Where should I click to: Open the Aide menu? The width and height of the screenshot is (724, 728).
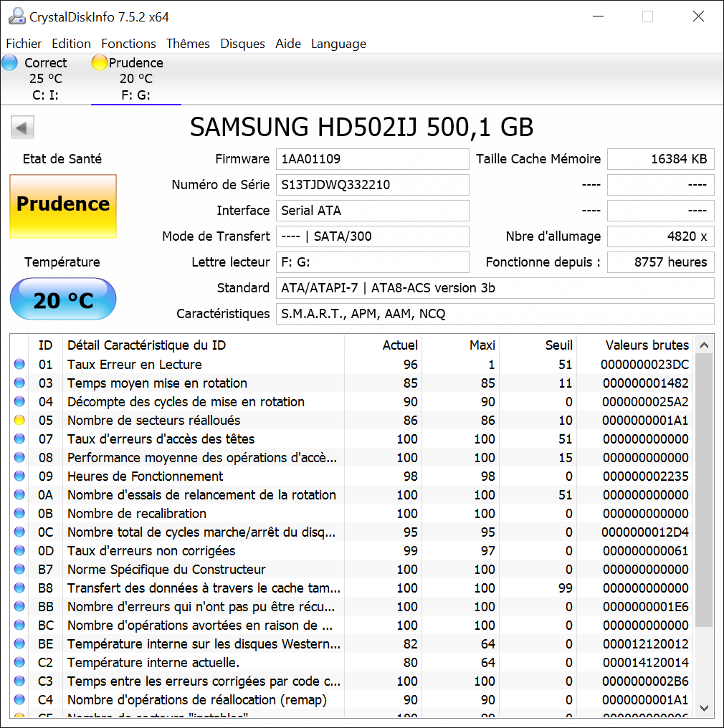click(288, 44)
